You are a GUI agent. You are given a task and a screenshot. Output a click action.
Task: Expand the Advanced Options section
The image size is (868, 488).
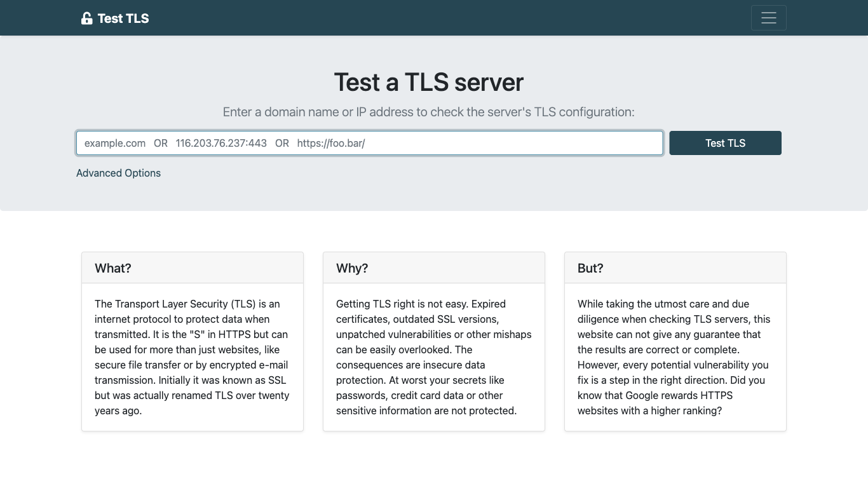pos(118,173)
